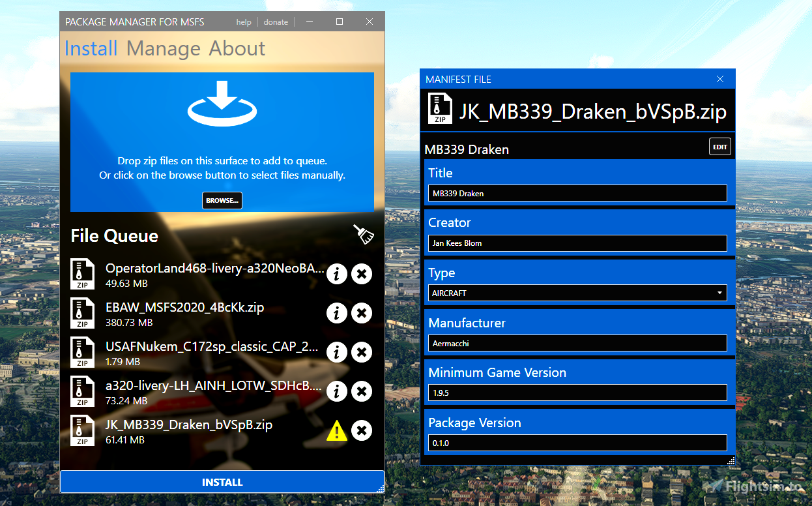Open the help link in title bar
The image size is (812, 506).
244,22
